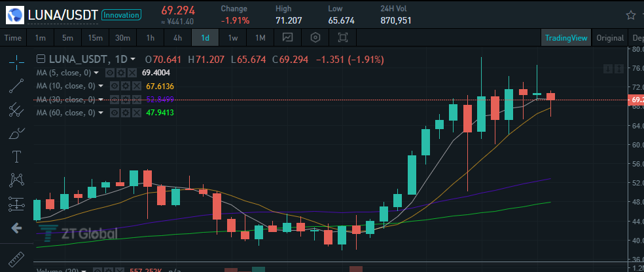Click the LUNA/USDT pair name
This screenshot has width=644, height=272.
pyautogui.click(x=63, y=15)
